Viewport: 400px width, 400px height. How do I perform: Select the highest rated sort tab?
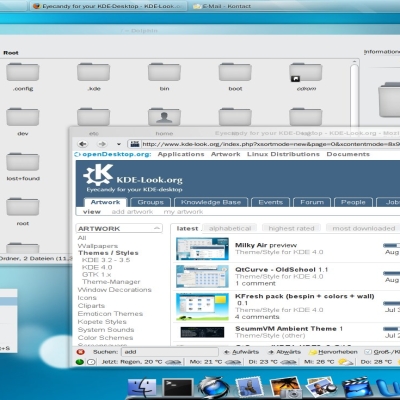[x=291, y=228]
